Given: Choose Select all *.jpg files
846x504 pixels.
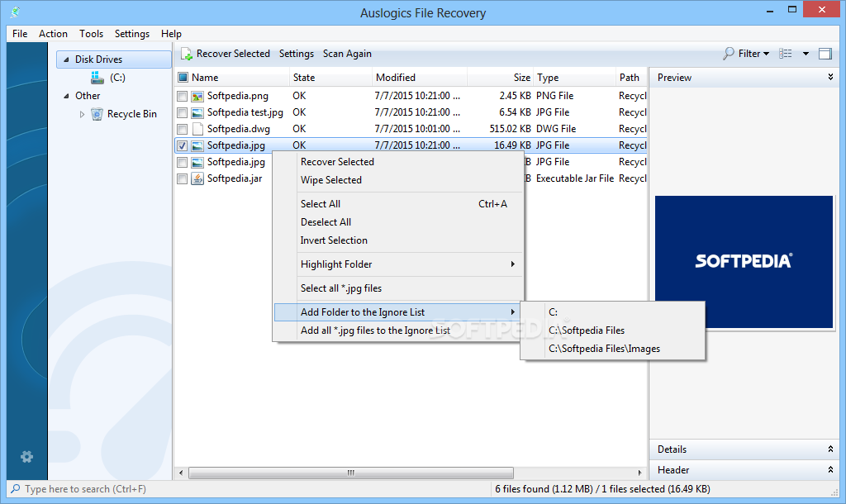Looking at the screenshot, I should pyautogui.click(x=398, y=288).
